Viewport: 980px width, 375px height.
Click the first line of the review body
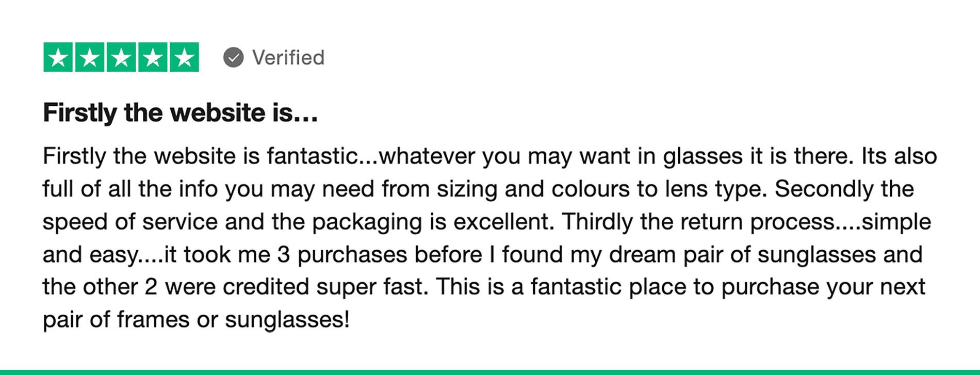pyautogui.click(x=490, y=156)
